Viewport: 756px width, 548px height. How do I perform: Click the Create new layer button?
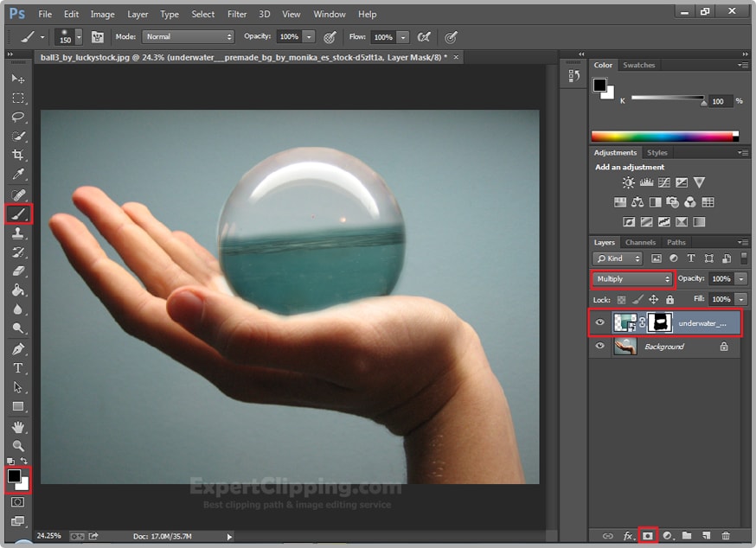(x=708, y=536)
